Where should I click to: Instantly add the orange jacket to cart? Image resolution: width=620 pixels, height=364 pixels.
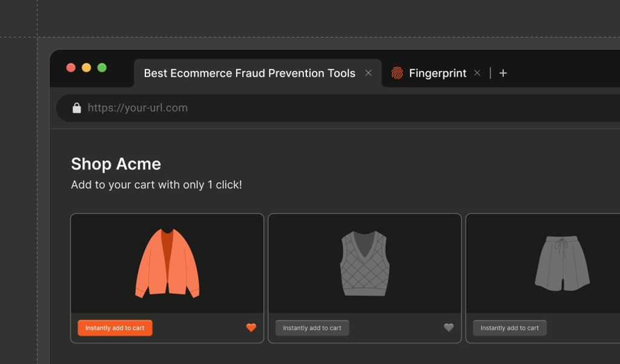114,327
